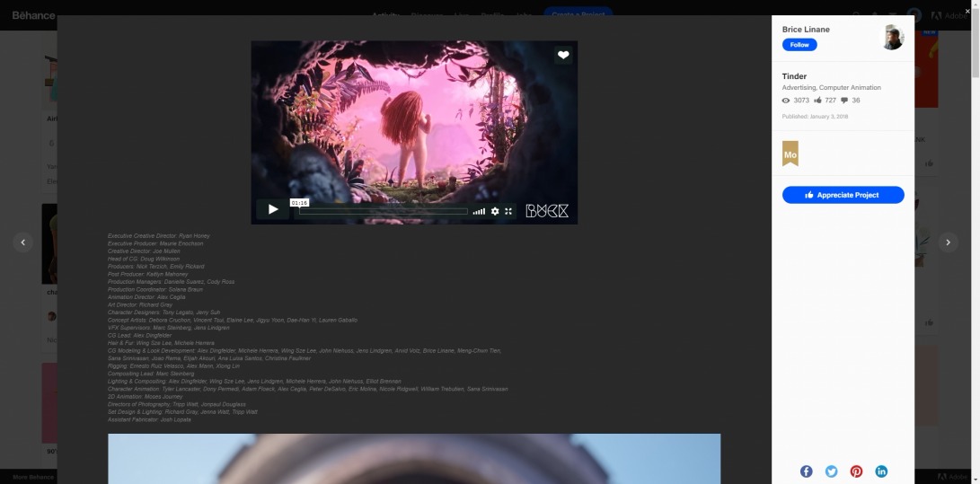Screen dimensions: 980x484
Task: Click '2D Animation: Moses Journey' credit
Action: (x=145, y=397)
